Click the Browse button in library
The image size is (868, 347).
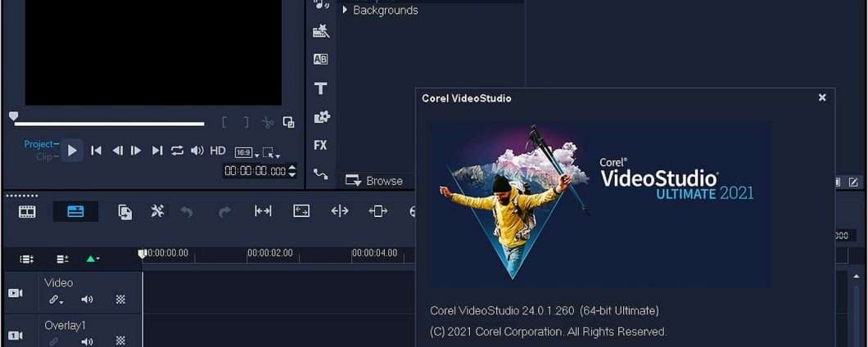tap(374, 180)
